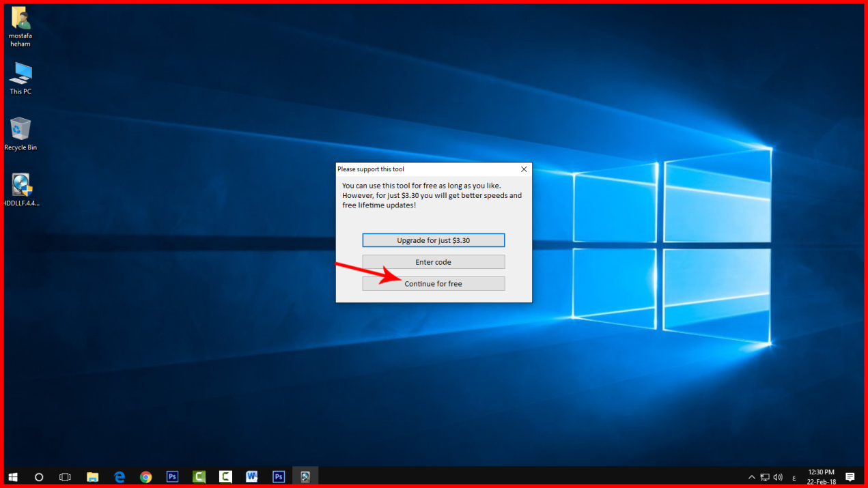Open the Windows Start menu

click(x=13, y=477)
